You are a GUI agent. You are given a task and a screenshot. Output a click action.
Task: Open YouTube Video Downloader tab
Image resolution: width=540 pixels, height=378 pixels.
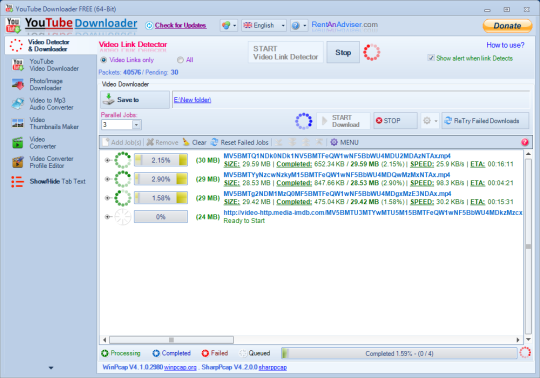coord(51,65)
